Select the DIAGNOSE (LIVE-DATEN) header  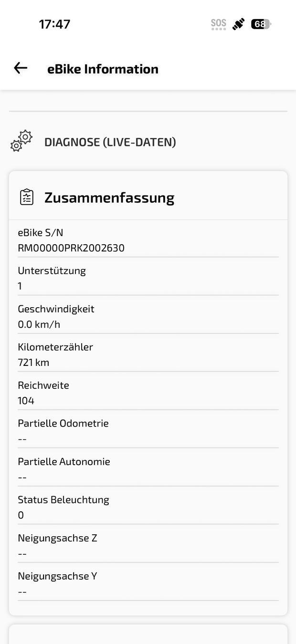[x=110, y=142]
